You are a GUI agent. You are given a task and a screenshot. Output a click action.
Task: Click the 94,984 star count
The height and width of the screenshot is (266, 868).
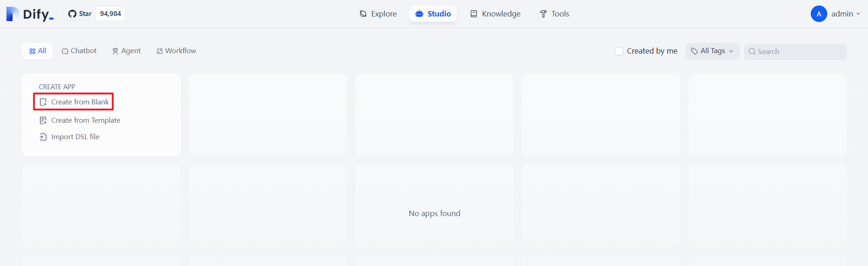pyautogui.click(x=110, y=14)
